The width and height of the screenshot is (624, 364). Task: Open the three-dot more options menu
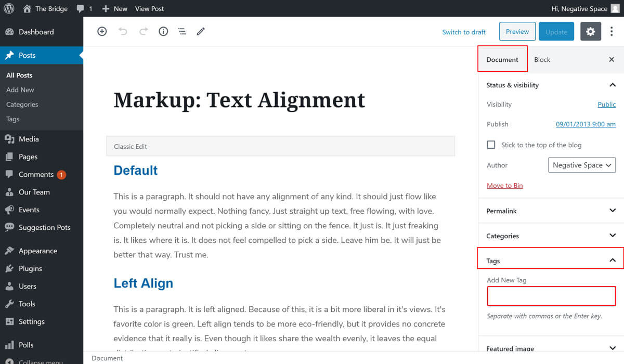612,32
